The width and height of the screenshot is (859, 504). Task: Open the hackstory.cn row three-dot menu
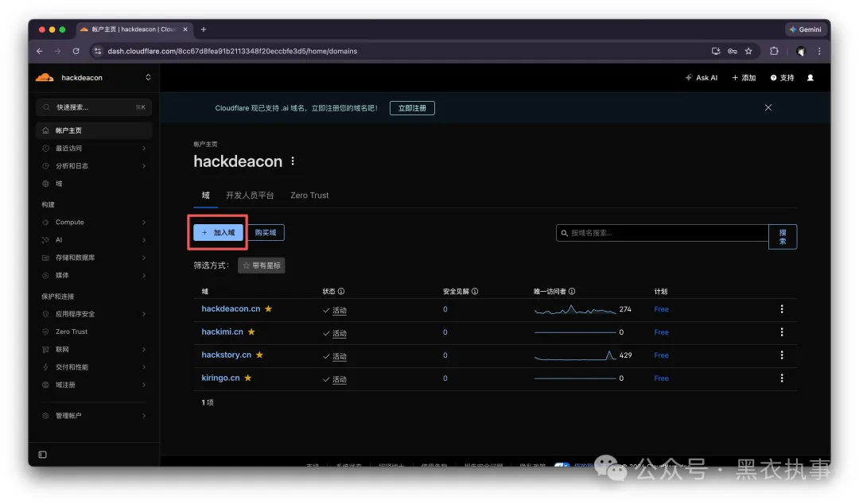point(782,355)
